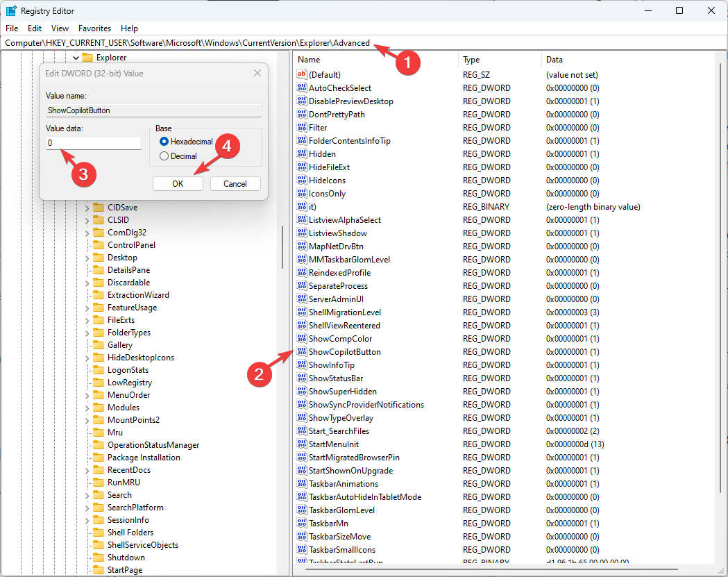Select the Decimal base option
This screenshot has width=728, height=577.
tap(163, 156)
